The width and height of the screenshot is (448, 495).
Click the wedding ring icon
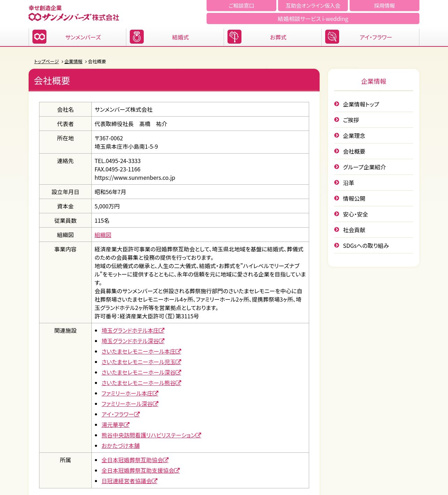(137, 37)
